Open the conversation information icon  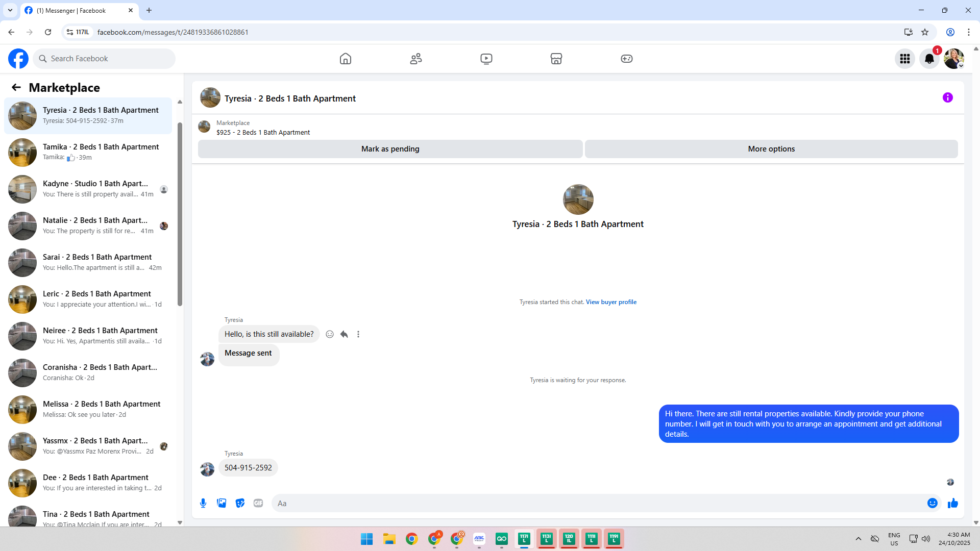tap(948, 97)
